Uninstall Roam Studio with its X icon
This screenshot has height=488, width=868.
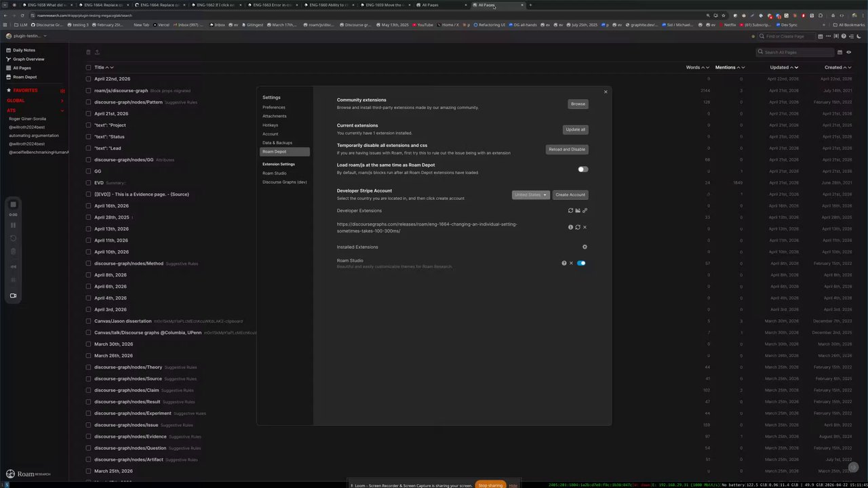[571, 263]
